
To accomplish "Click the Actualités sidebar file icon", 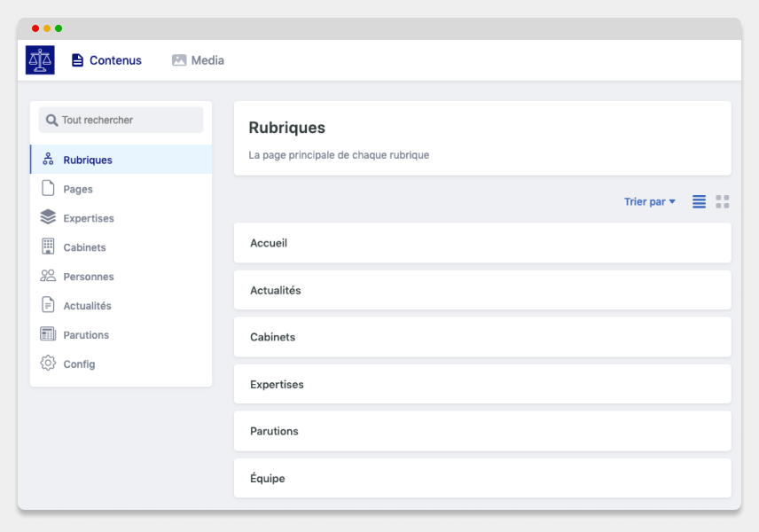I will click(48, 305).
